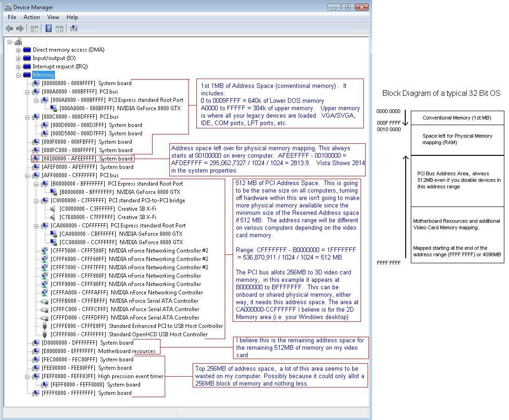Collapse the [000C0000 - 000DFFFF] PCI bus node
Viewport: 509px width, 420px height.
(x=27, y=117)
